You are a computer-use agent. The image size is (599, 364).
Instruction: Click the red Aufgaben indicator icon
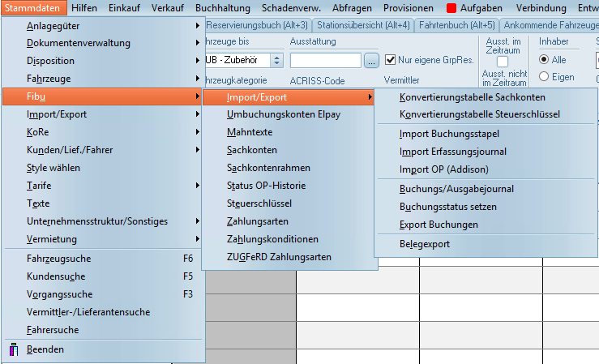coord(451,7)
